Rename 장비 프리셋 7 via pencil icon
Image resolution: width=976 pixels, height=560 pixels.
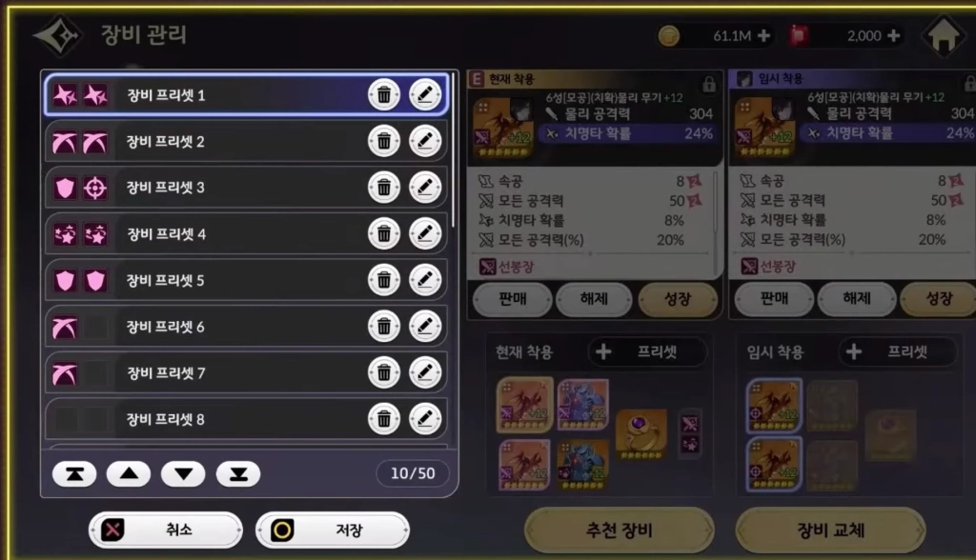(425, 372)
